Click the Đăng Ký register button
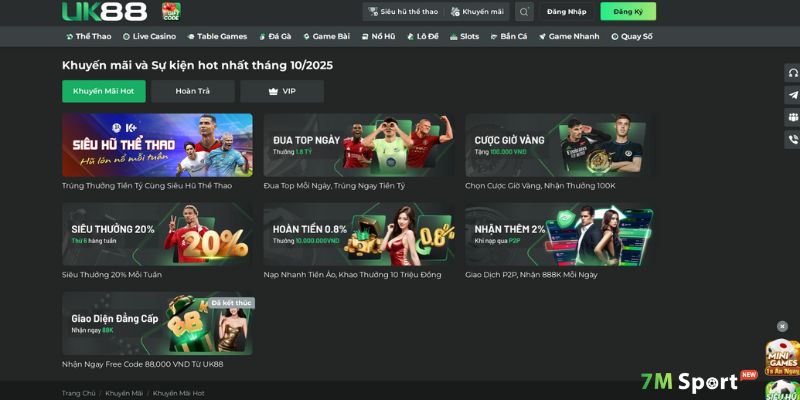The image size is (800, 400). 628,12
